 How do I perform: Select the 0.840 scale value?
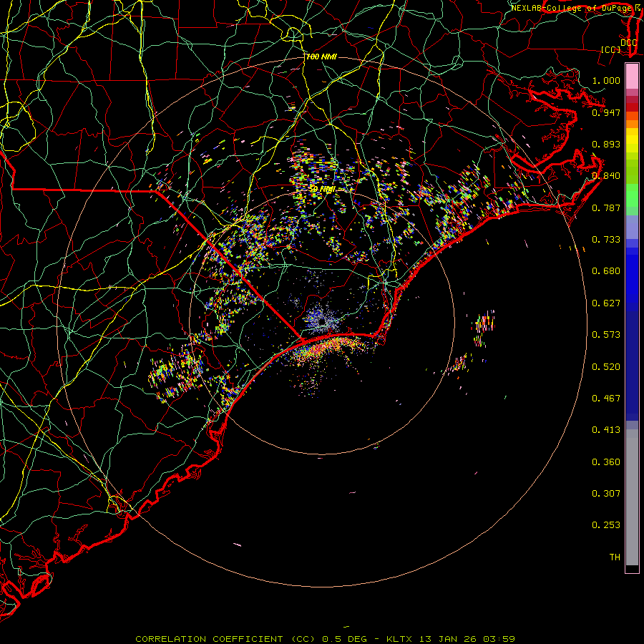click(606, 176)
